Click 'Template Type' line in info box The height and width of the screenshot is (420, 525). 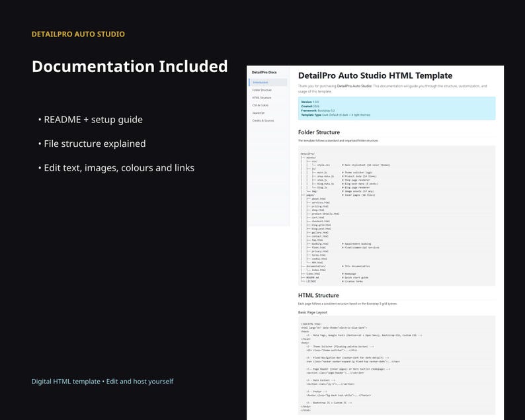[335, 115]
